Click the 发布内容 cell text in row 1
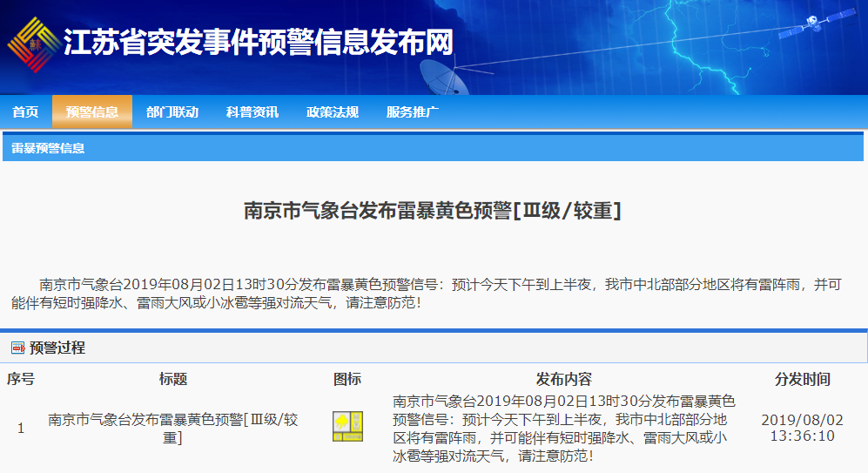 [564, 428]
